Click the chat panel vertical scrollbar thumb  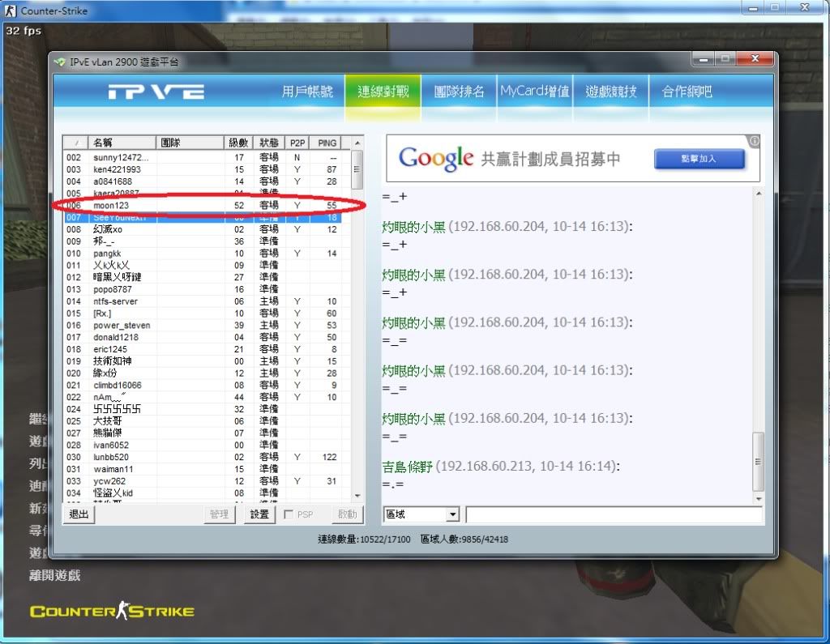[758, 460]
